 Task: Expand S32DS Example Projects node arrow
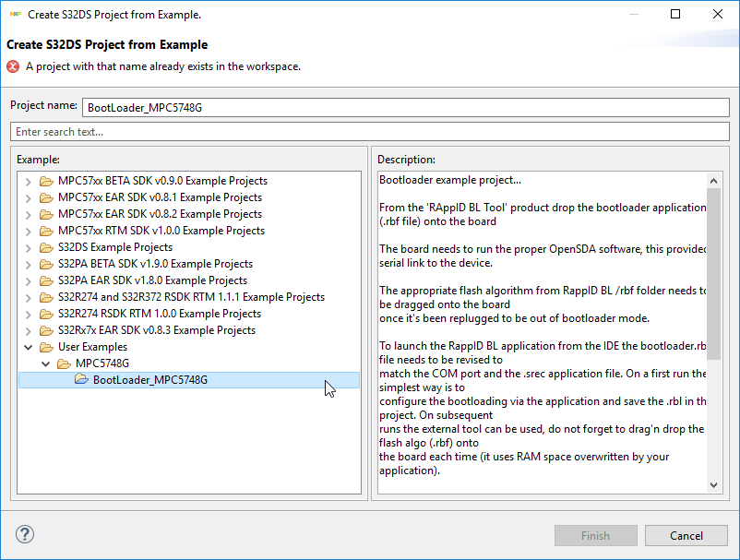click(x=29, y=247)
